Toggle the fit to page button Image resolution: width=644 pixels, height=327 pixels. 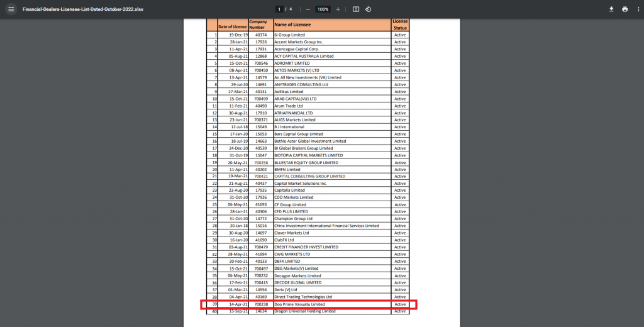pos(356,9)
